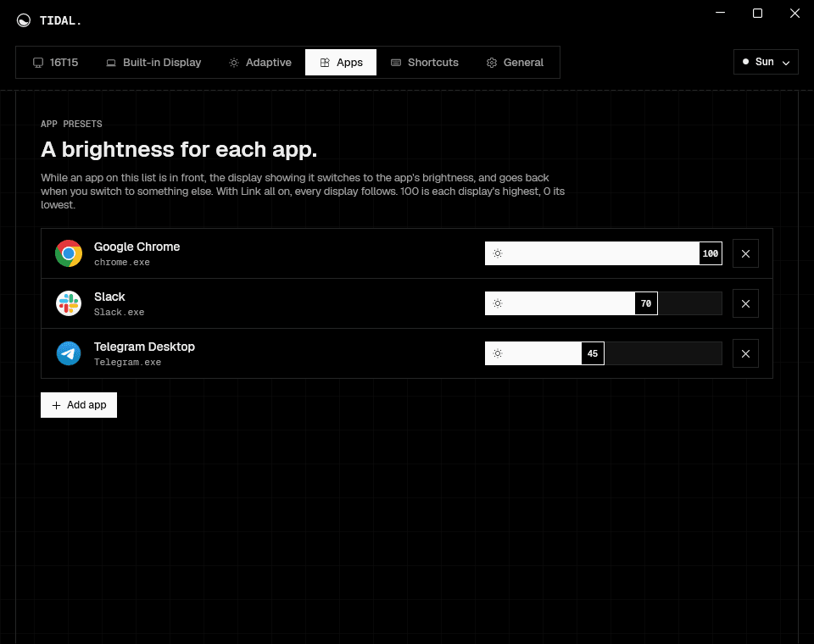814x644 pixels.
Task: Expand the Sun theme dropdown
Action: (x=766, y=62)
